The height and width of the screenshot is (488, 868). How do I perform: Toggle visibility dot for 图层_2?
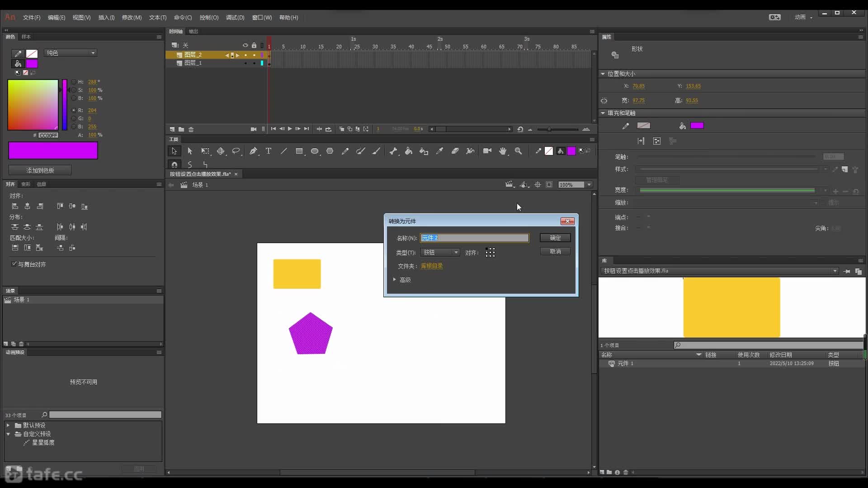[x=245, y=55]
